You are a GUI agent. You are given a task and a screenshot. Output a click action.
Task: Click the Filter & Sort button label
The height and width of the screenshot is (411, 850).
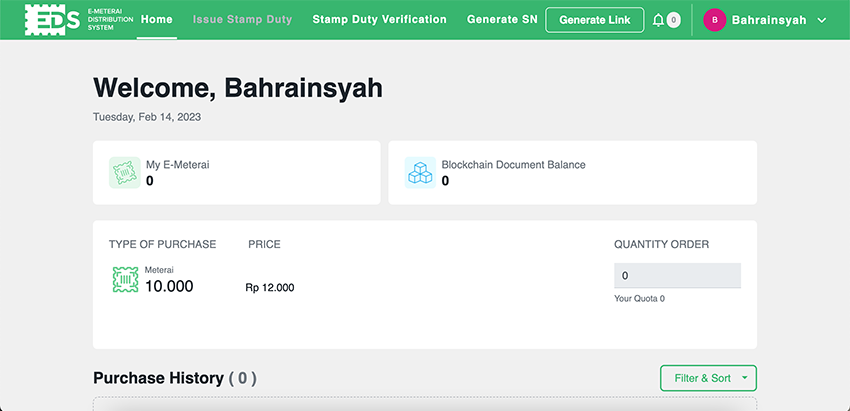702,378
